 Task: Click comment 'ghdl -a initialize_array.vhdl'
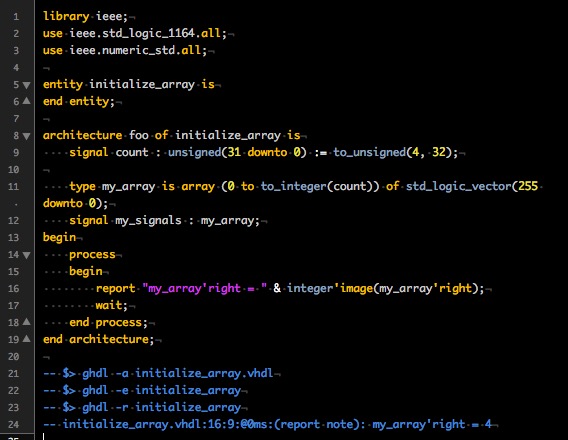click(x=178, y=373)
